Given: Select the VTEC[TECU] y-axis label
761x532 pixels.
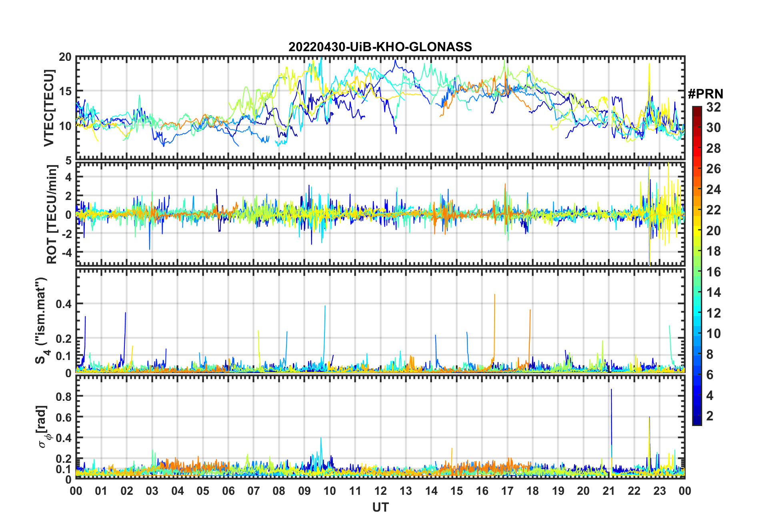Looking at the screenshot, I should 49,108.
